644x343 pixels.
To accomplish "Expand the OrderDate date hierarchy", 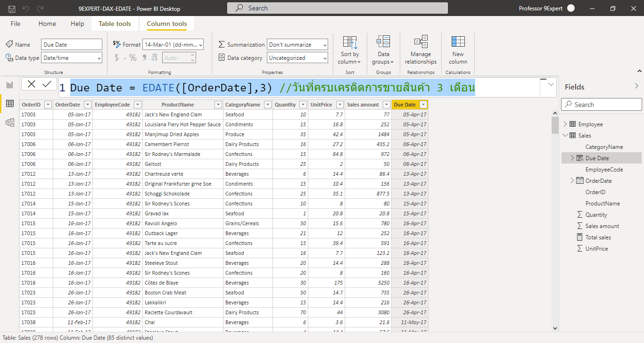I will (x=572, y=180).
